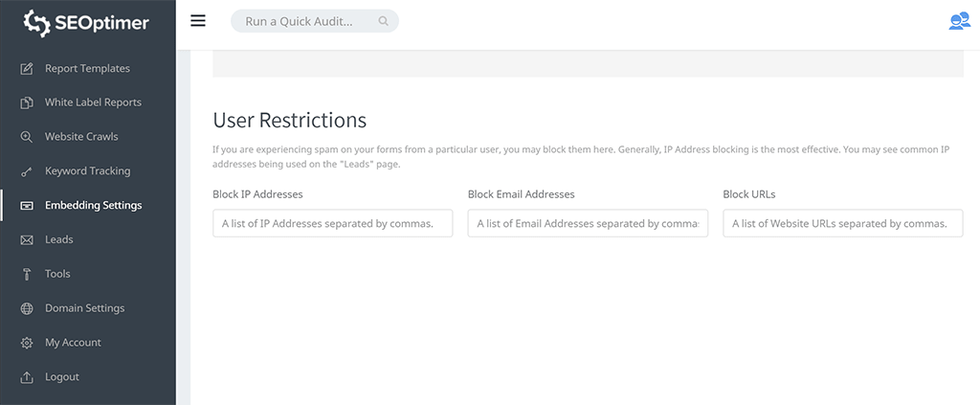The height and width of the screenshot is (405, 980).
Task: Click the Block URLs input field
Action: [842, 223]
